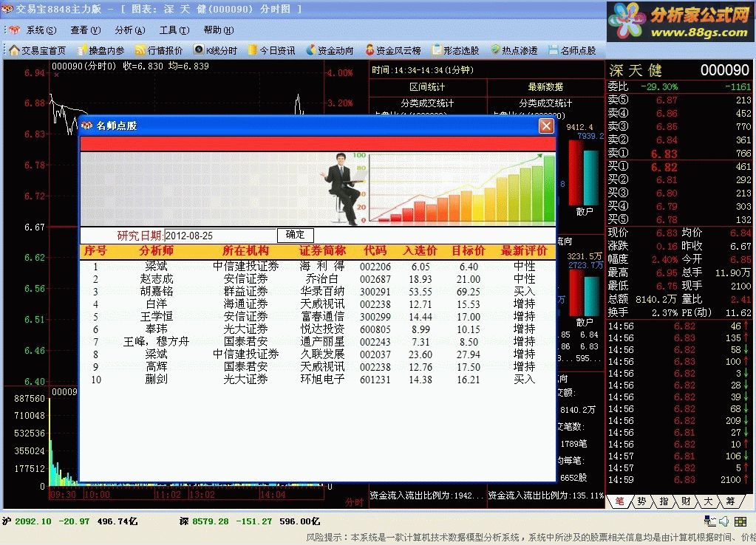Open the 交易宝首页 home icon
The height and width of the screenshot is (545, 756).
click(x=14, y=50)
